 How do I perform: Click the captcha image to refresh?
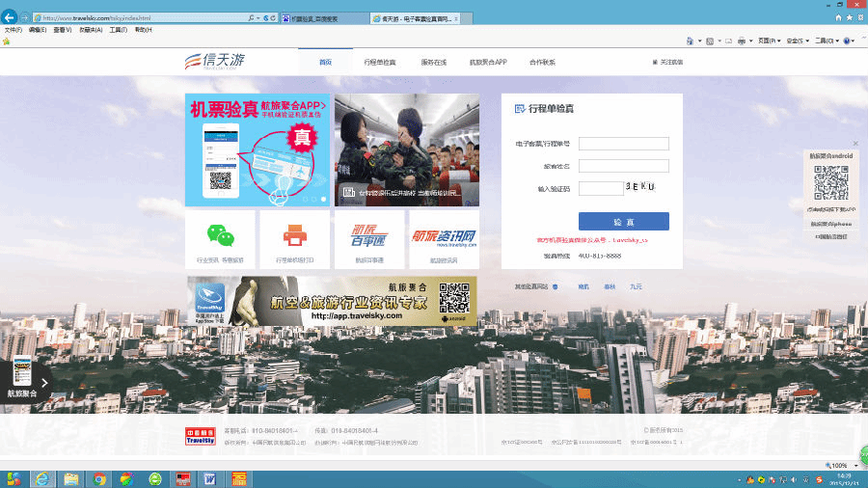[x=640, y=186]
